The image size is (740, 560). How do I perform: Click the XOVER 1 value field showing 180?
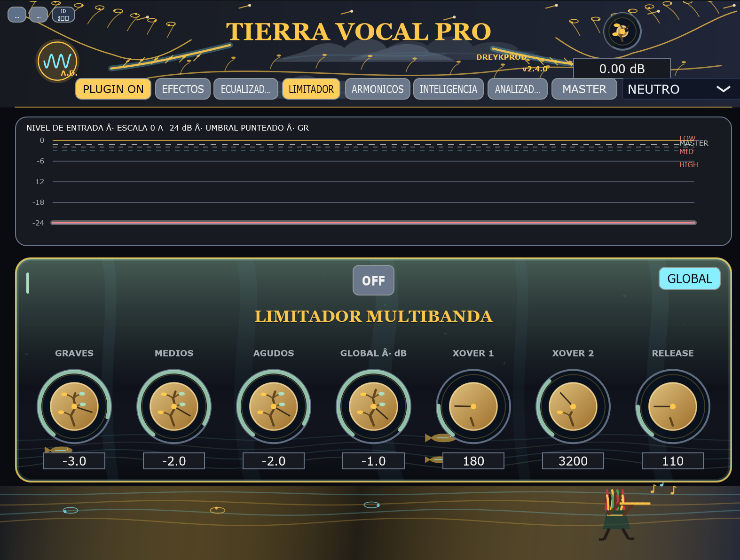point(473,461)
